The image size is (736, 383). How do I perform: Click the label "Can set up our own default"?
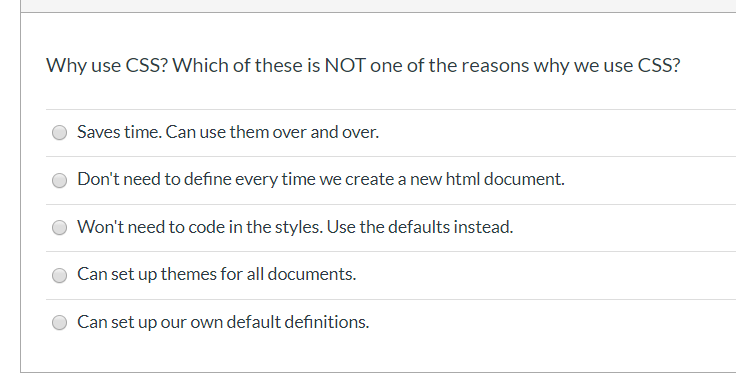(179, 322)
